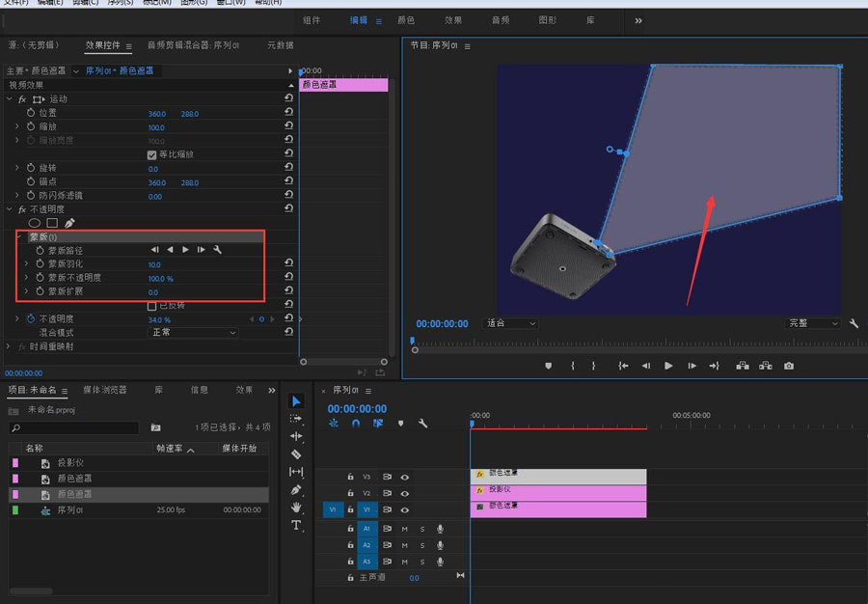
Task: Expand the 蒙版羽化 property
Action: (x=27, y=263)
